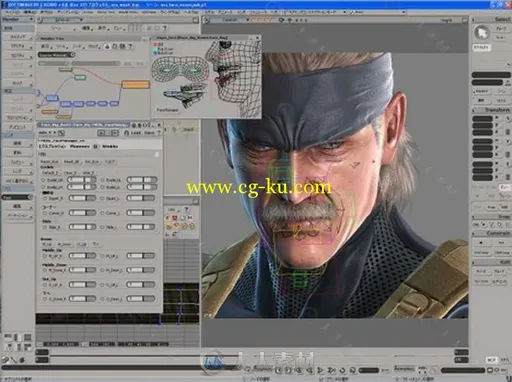Select the orange node in Render Tree
Screen dimensions: 512x382
(135, 84)
